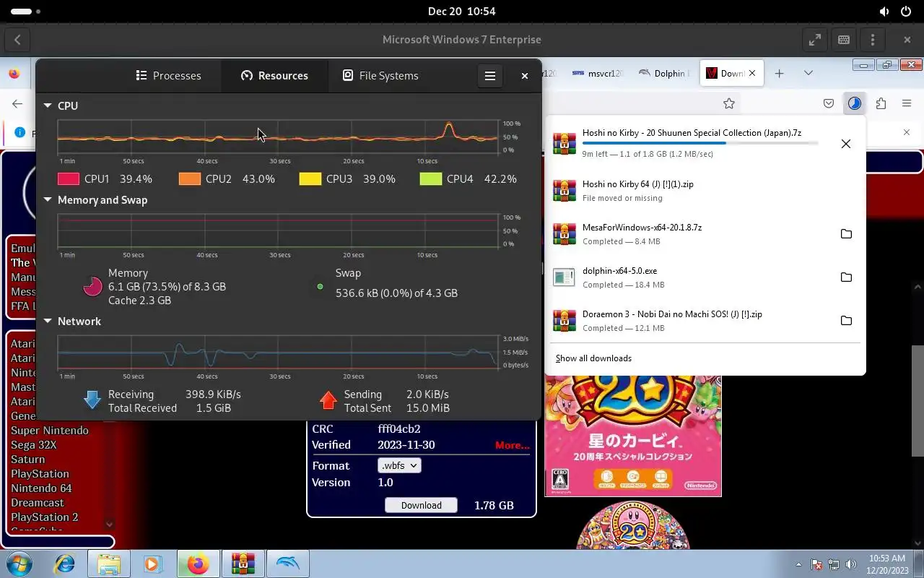Change the CPU3 yellow color swatch
The height and width of the screenshot is (578, 924).
pos(310,178)
